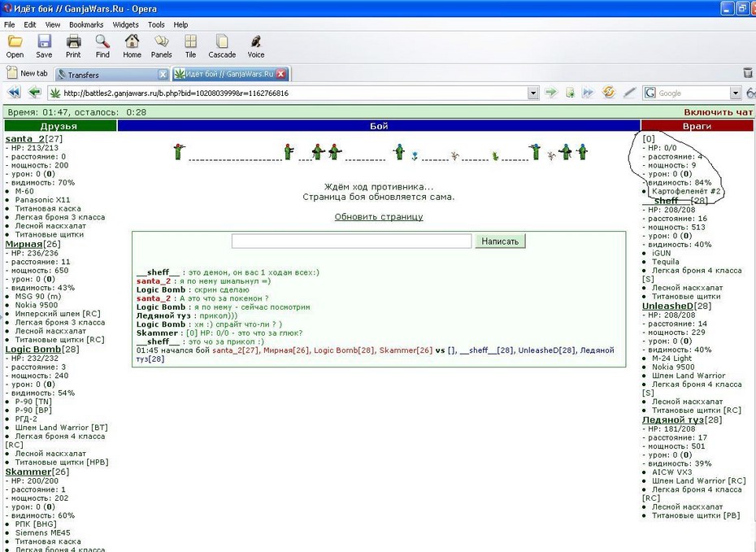The height and width of the screenshot is (552, 756).
Task: Open the Find magnifier tool
Action: tap(102, 41)
